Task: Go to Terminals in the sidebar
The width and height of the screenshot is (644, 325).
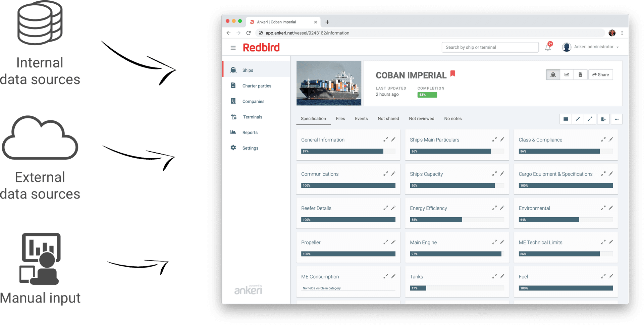Action: (256, 117)
